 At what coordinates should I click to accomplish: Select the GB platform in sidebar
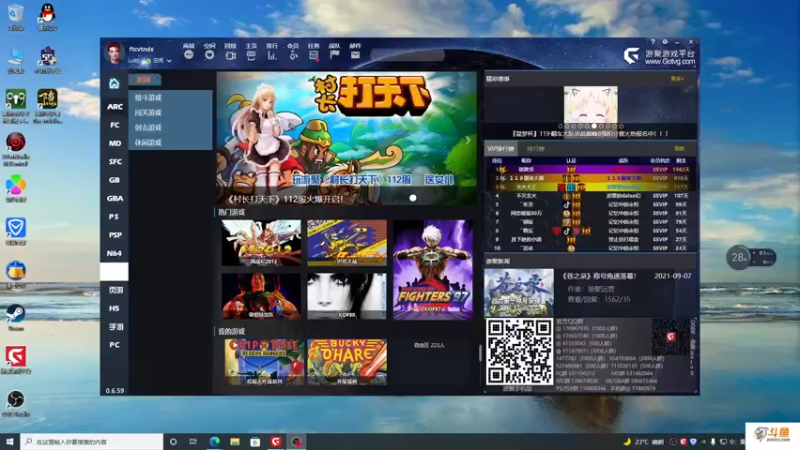tap(115, 180)
